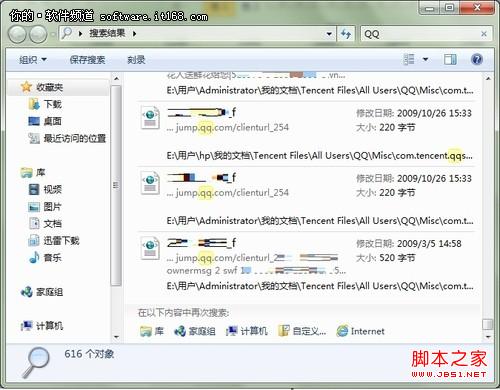The height and width of the screenshot is (390, 500).
Task: Open the 文档 library
Action: (x=53, y=224)
